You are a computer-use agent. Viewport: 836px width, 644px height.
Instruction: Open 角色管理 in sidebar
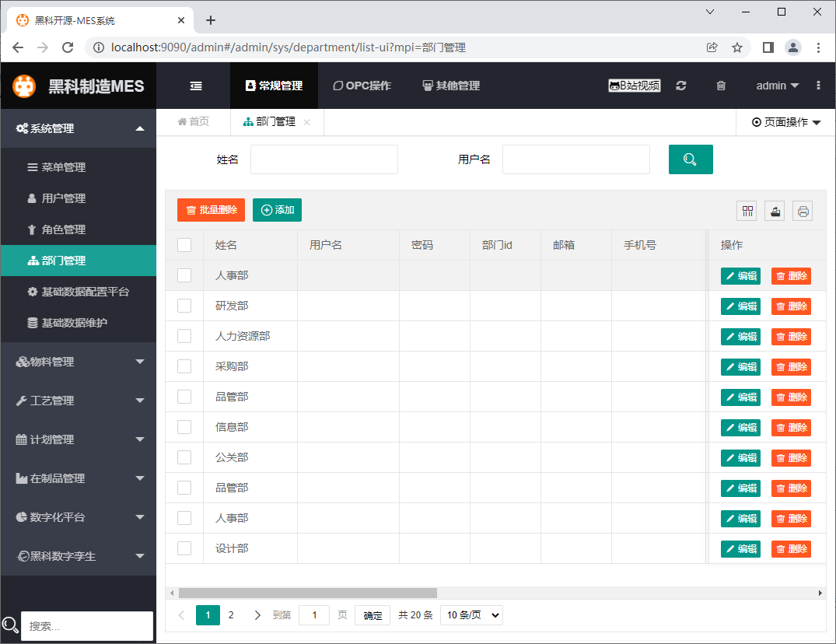click(x=79, y=229)
